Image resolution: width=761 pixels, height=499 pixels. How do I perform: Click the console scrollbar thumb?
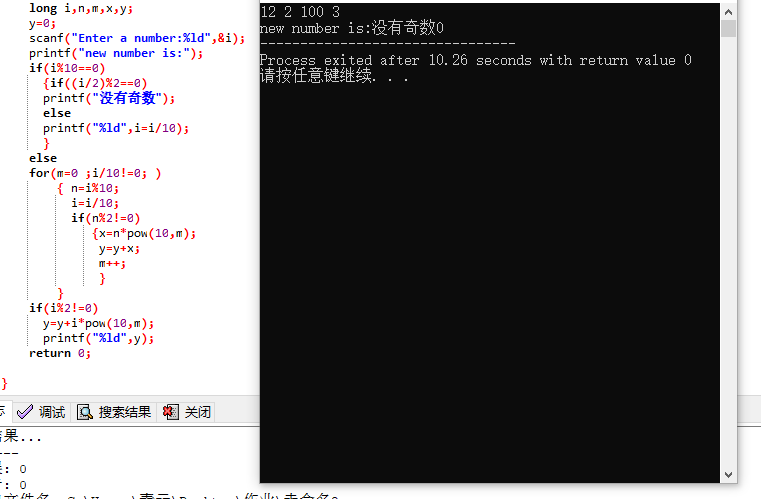pyautogui.click(x=728, y=28)
